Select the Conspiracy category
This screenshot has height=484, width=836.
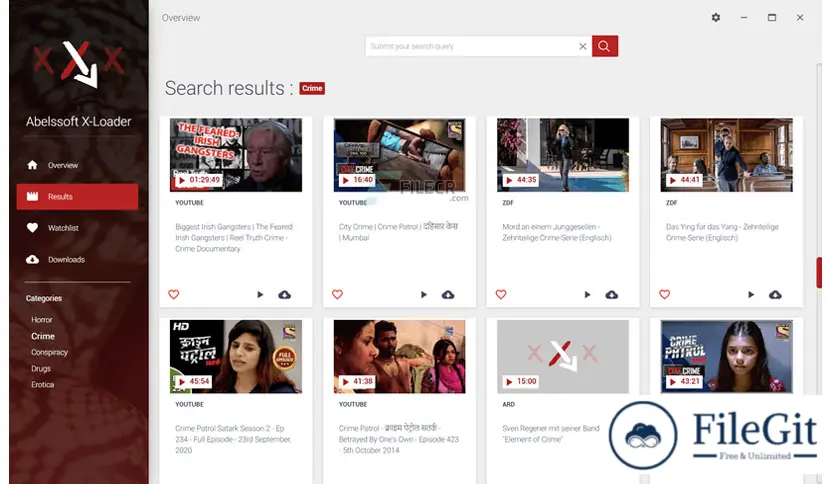[x=49, y=352]
